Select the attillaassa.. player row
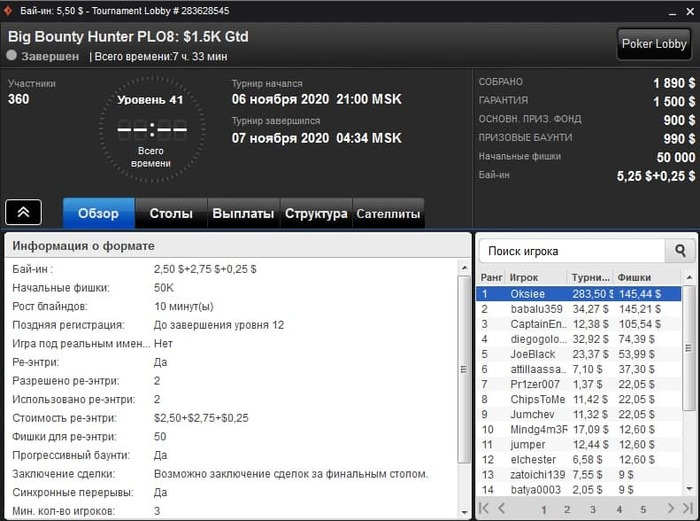The image size is (700, 521). click(579, 369)
